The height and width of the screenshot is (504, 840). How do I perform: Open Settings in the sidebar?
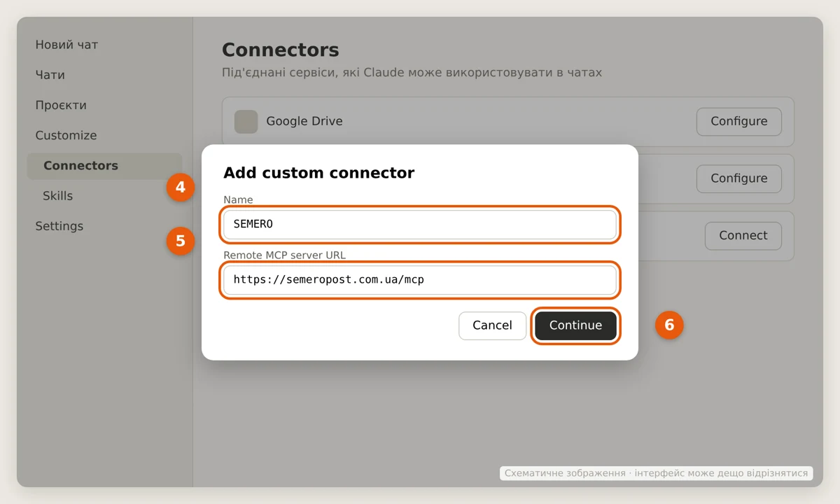[59, 226]
